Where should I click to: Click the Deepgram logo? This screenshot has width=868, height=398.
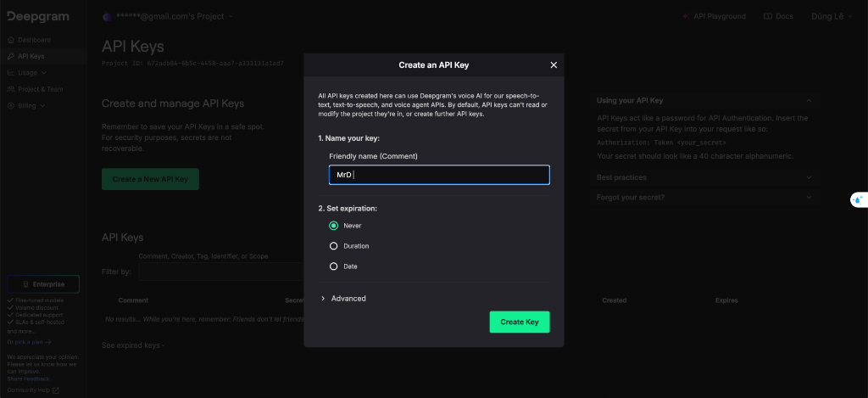tap(38, 17)
